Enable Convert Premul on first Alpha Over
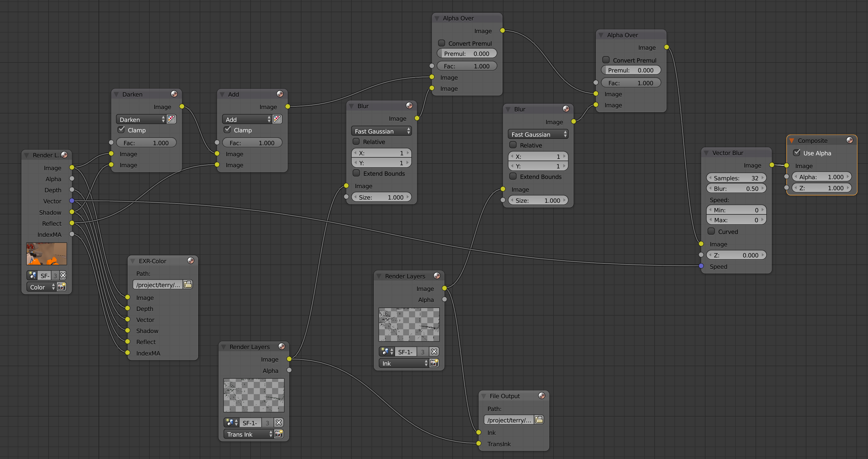Image resolution: width=868 pixels, height=459 pixels. [442, 43]
